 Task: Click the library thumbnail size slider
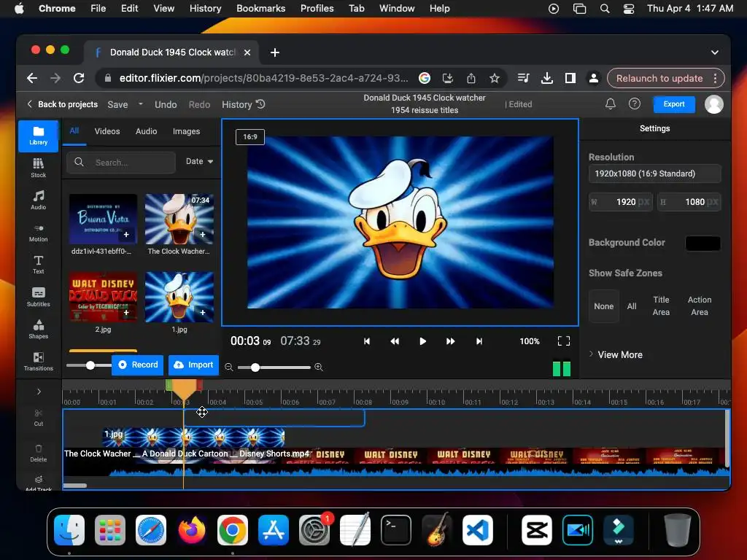88,365
